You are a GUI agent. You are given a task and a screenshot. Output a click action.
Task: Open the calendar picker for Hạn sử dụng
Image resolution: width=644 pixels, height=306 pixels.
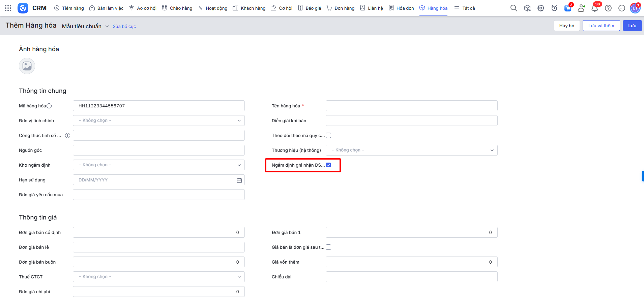239,180
